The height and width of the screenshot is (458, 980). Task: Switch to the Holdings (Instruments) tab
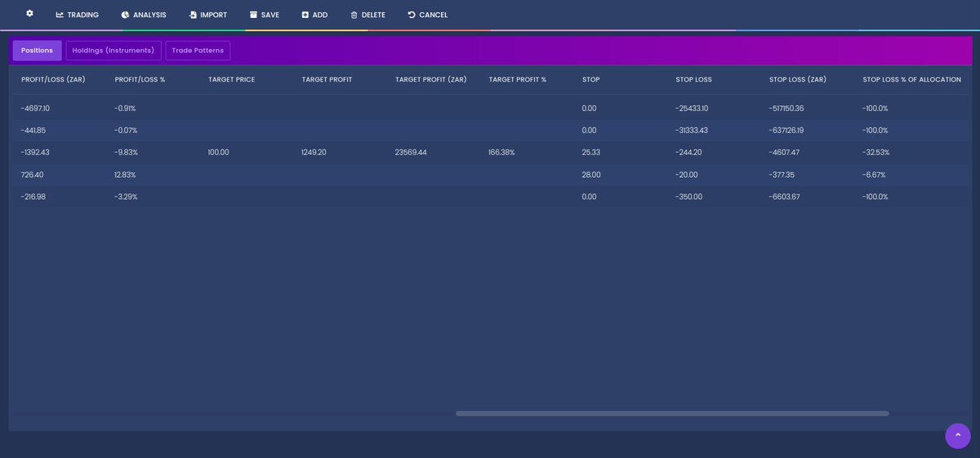pos(114,51)
